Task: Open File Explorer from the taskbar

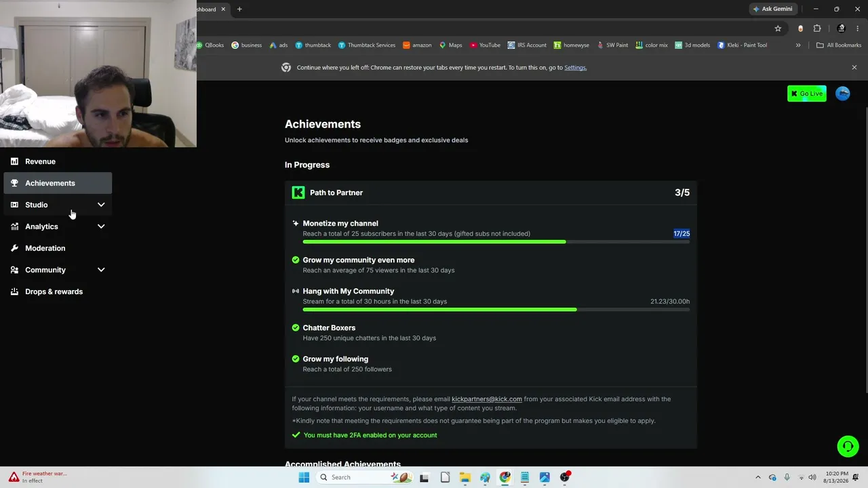Action: (x=465, y=477)
